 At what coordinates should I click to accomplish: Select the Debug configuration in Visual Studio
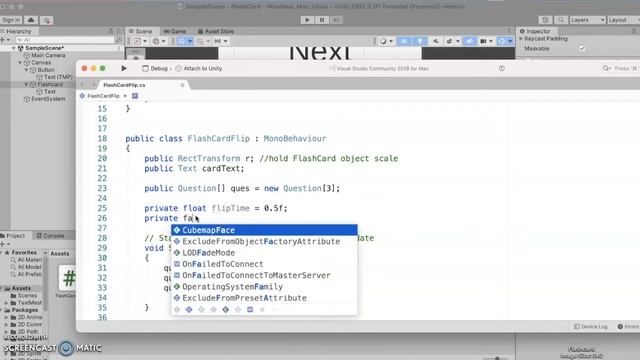click(155, 69)
